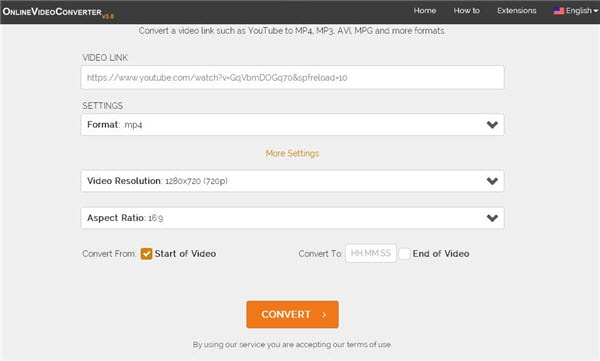Image resolution: width=600 pixels, height=361 pixels.
Task: Click the Convert From label
Action: pyautogui.click(x=109, y=254)
